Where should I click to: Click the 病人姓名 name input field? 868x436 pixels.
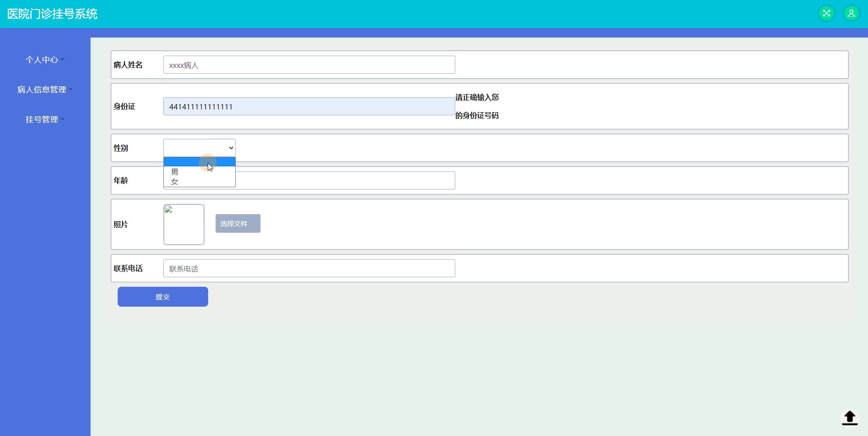(x=309, y=65)
